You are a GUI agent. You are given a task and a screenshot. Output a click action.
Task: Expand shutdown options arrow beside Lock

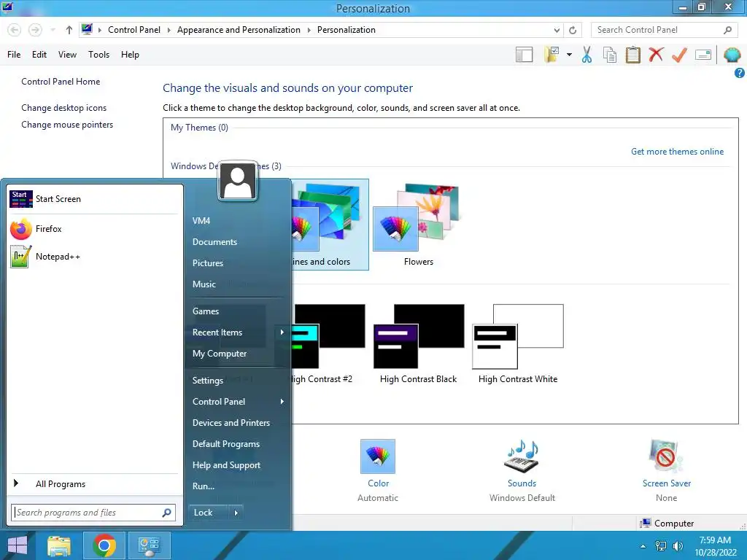click(x=236, y=513)
